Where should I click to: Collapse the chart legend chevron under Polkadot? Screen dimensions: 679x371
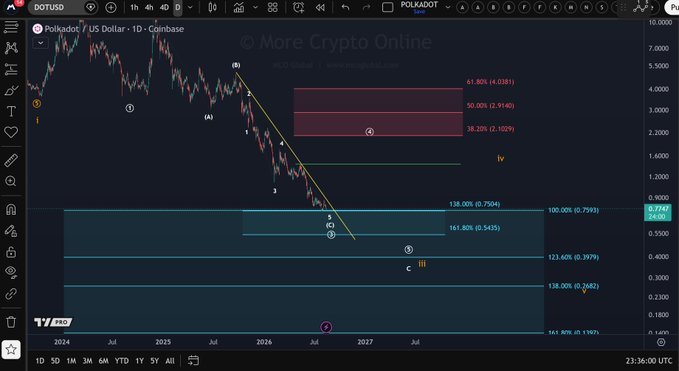click(41, 43)
